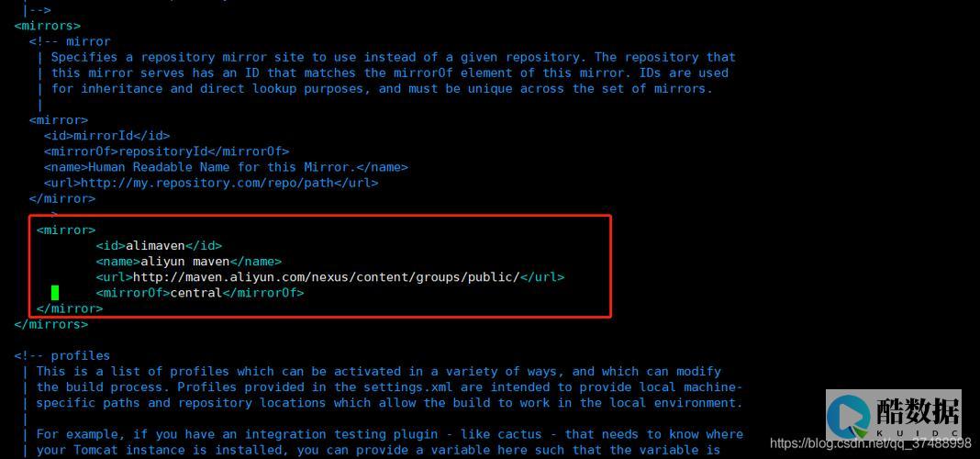This screenshot has width=980, height=459.
Task: Click the http://my.repository.com/repo/path url line
Action: point(211,184)
